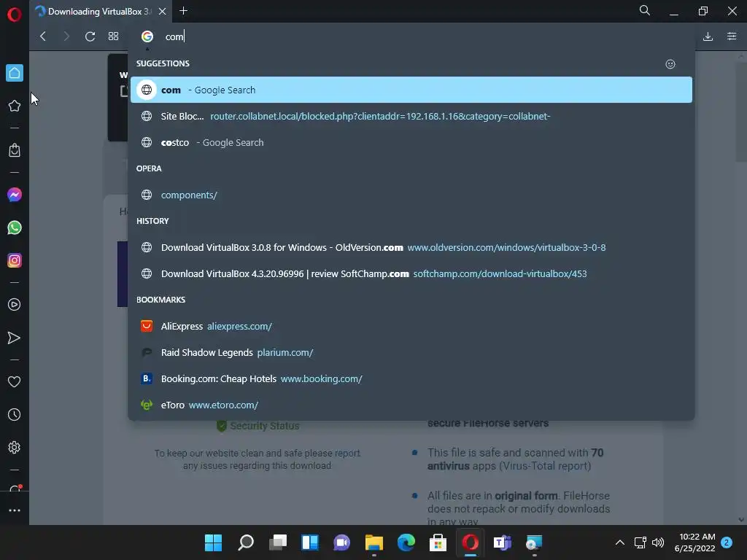
Task: Go back with the back arrow
Action: coord(43,36)
